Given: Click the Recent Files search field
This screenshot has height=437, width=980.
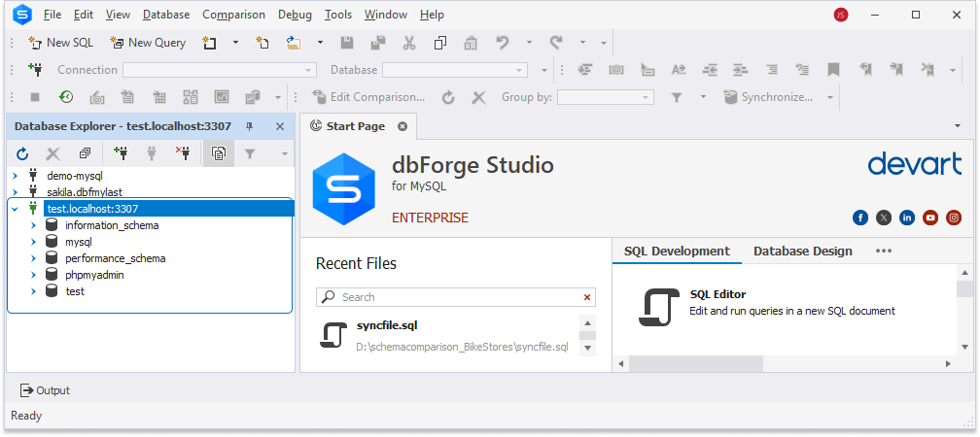Looking at the screenshot, I should pos(456,297).
